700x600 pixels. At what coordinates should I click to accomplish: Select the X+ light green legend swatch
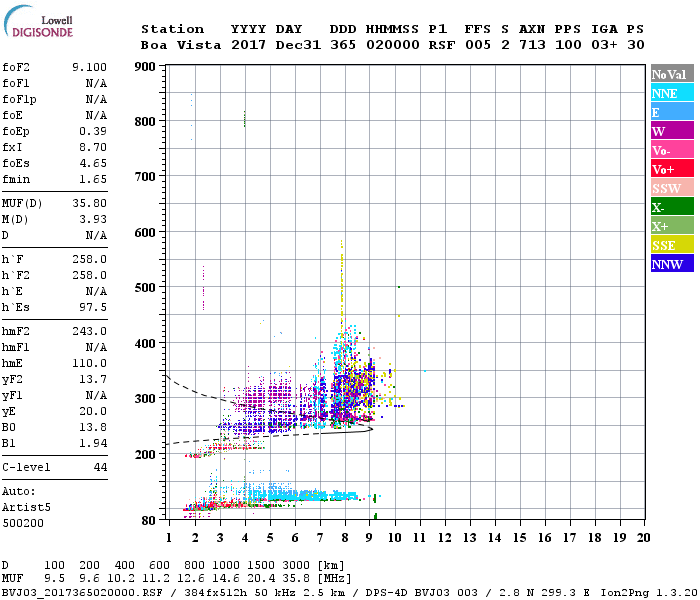(x=672, y=225)
